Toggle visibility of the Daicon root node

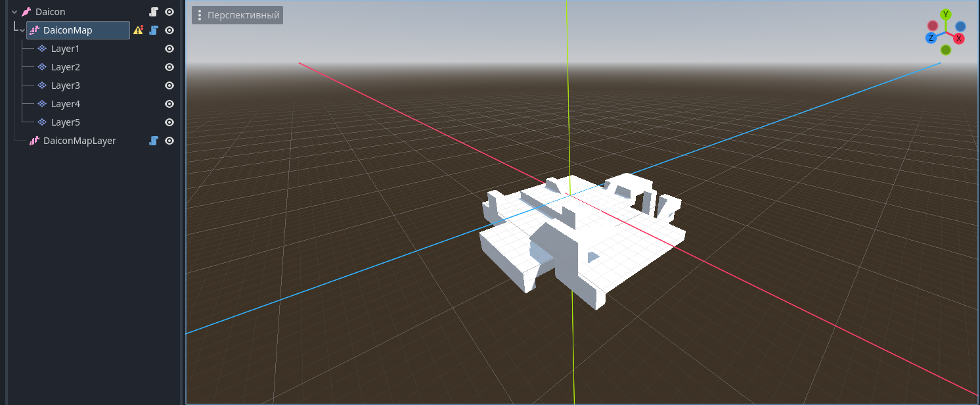point(169,12)
